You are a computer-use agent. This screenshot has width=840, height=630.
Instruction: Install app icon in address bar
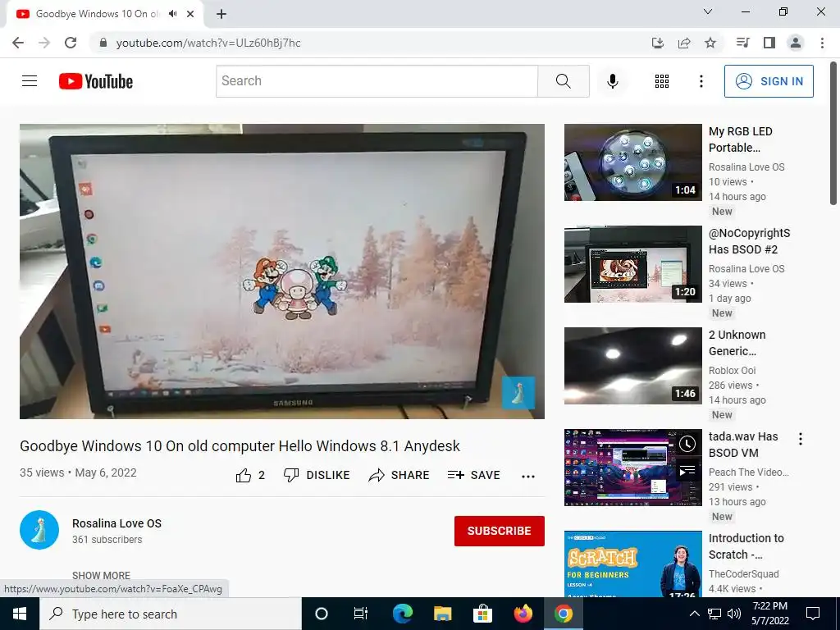[x=657, y=43]
